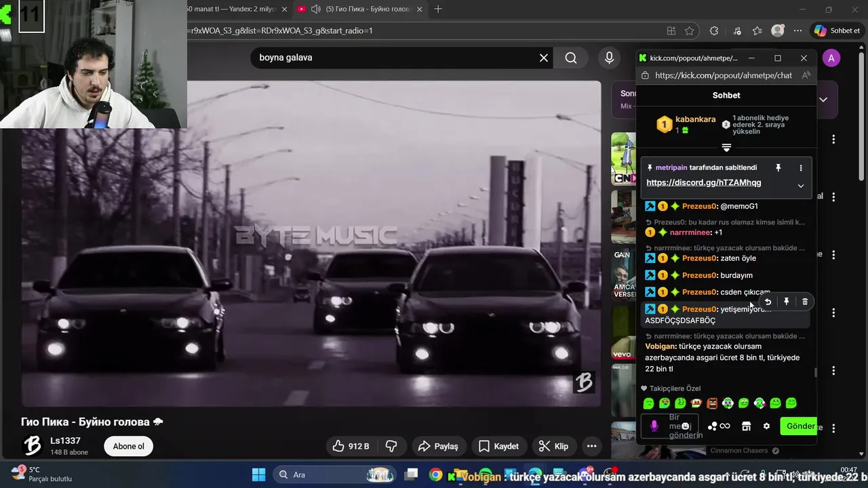Click the video player with BMW cars
Screen dimensions: 868x488
(311, 244)
